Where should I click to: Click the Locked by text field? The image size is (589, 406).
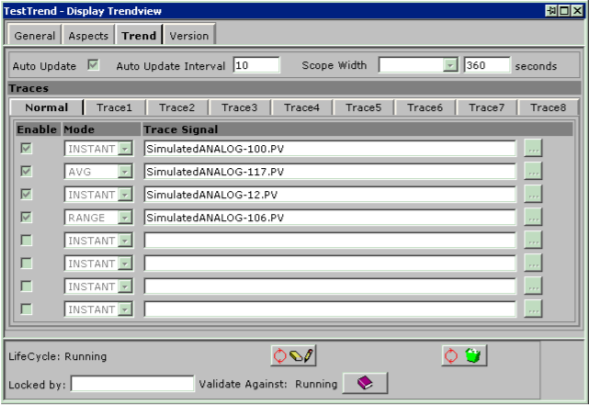[x=133, y=384]
